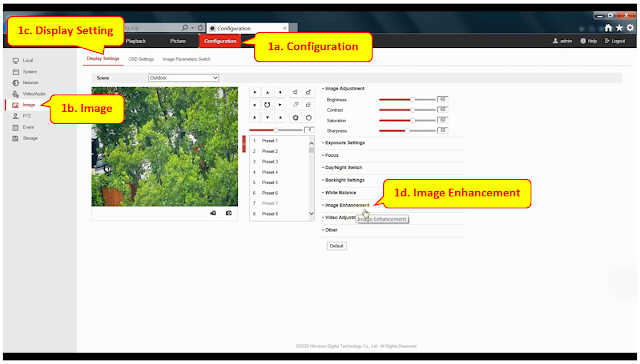Pan camera up with the PTZ up arrow
Viewport: 640px width, 364px height.
[x=267, y=93]
